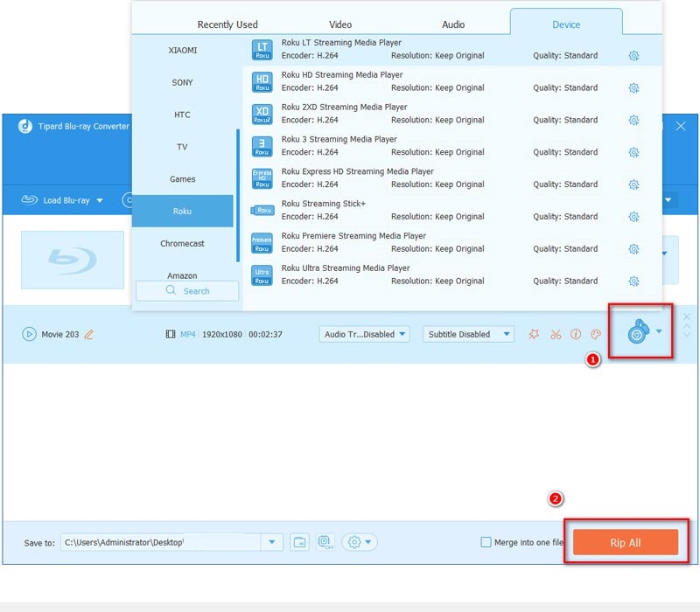Open settings gear for Roku Premiere profile
Viewport: 700px width, 612px height.
tap(633, 248)
